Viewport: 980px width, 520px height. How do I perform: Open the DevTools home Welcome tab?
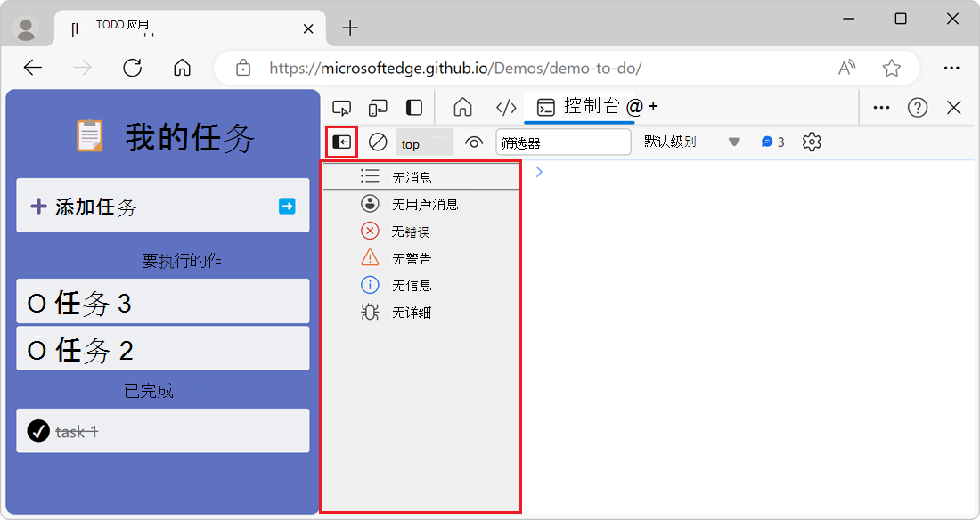tap(462, 108)
